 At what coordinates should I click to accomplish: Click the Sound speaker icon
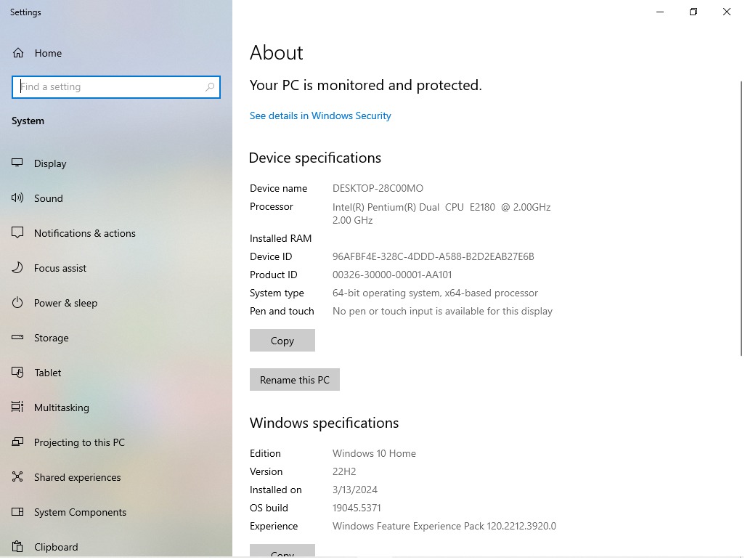point(18,198)
